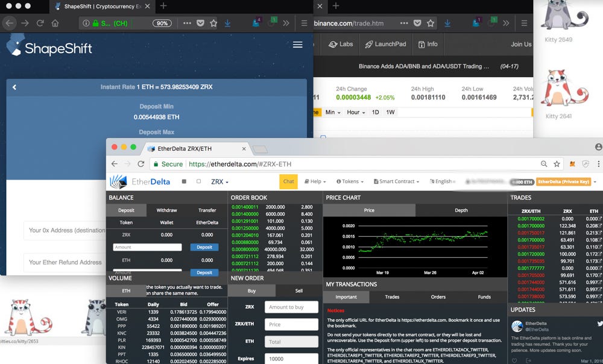Viewport: 603px width, 364px height.
Task: Click Your Ether Refund Address field in ShapeShift
Action: [65, 262]
